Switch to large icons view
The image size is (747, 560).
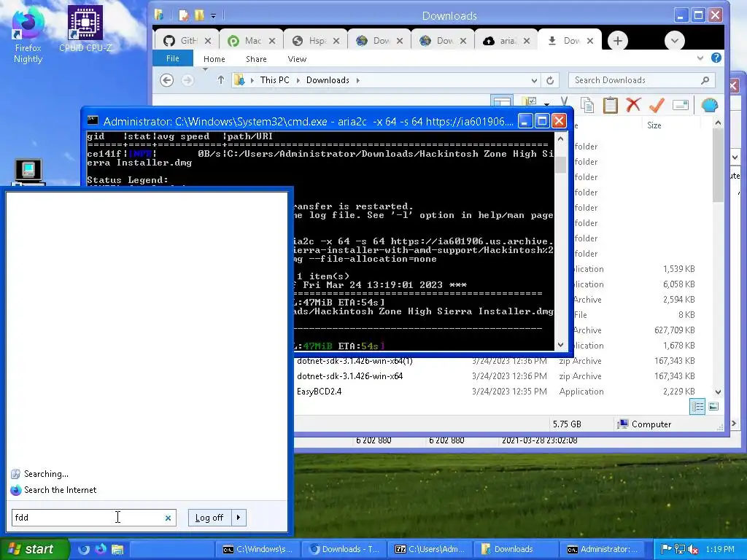click(713, 406)
